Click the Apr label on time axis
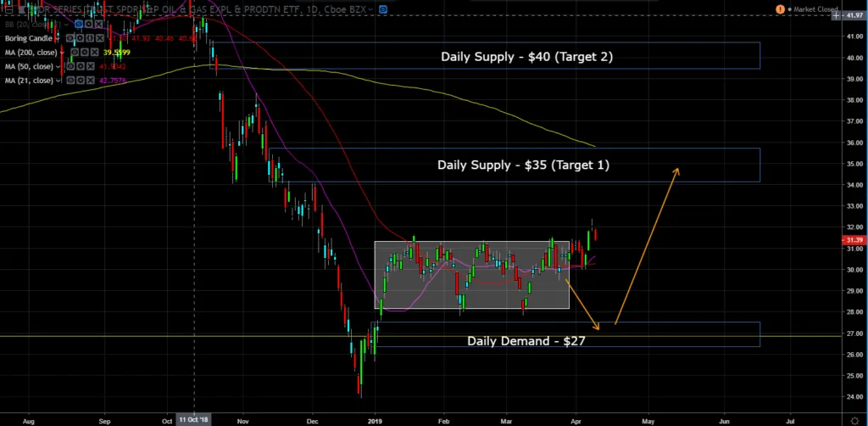 [576, 420]
